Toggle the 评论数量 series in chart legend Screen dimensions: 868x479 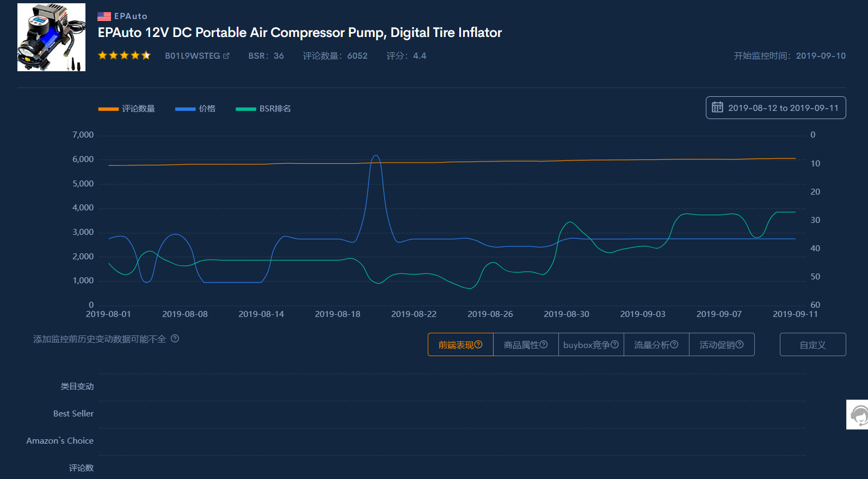(x=127, y=108)
